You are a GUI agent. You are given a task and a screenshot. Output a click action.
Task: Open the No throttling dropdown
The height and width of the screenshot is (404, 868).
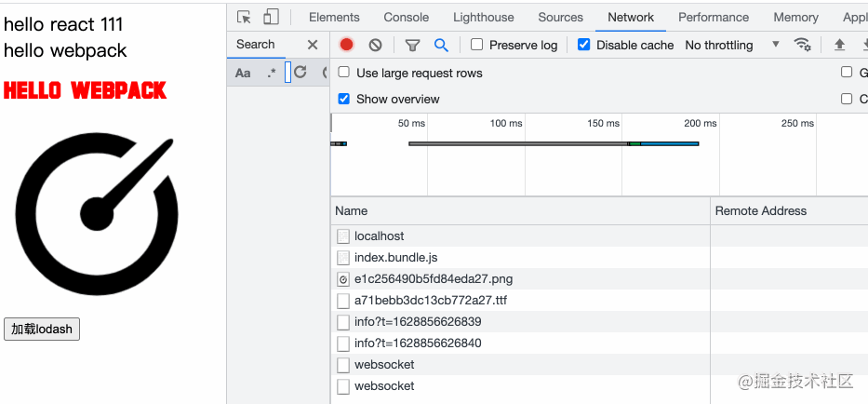tap(732, 45)
